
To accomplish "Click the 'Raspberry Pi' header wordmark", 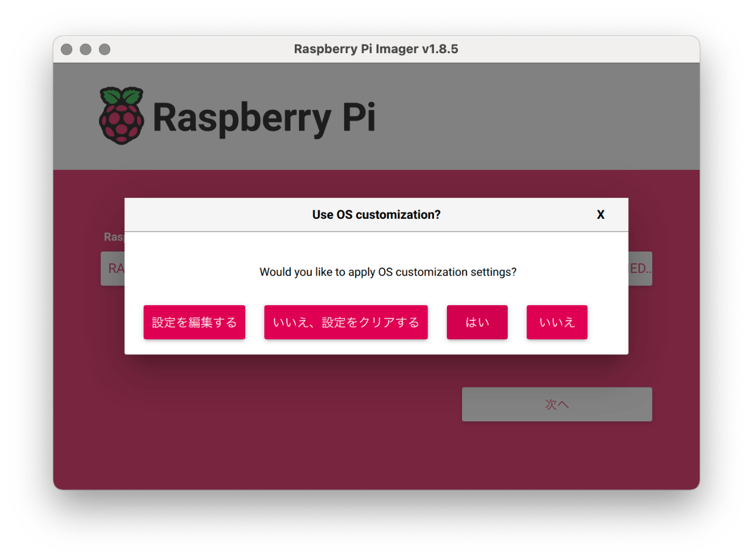I will pos(264,118).
